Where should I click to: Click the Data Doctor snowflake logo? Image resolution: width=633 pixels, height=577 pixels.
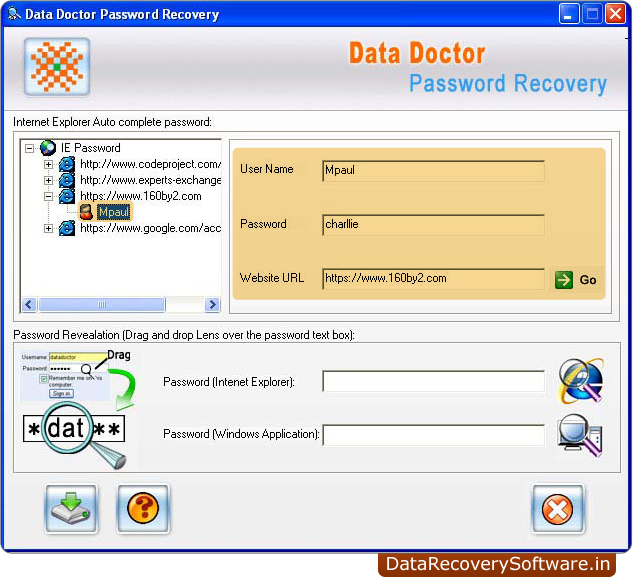[x=57, y=67]
